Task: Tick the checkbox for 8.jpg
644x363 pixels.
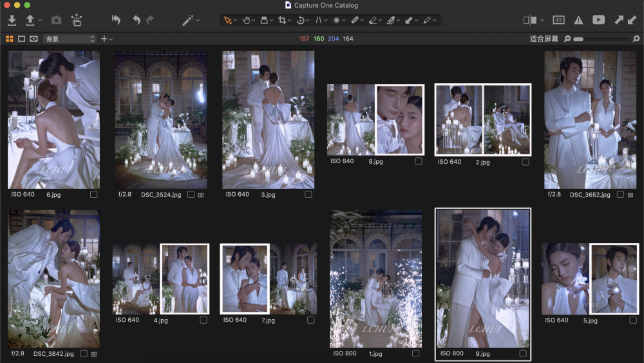Action: tap(419, 161)
